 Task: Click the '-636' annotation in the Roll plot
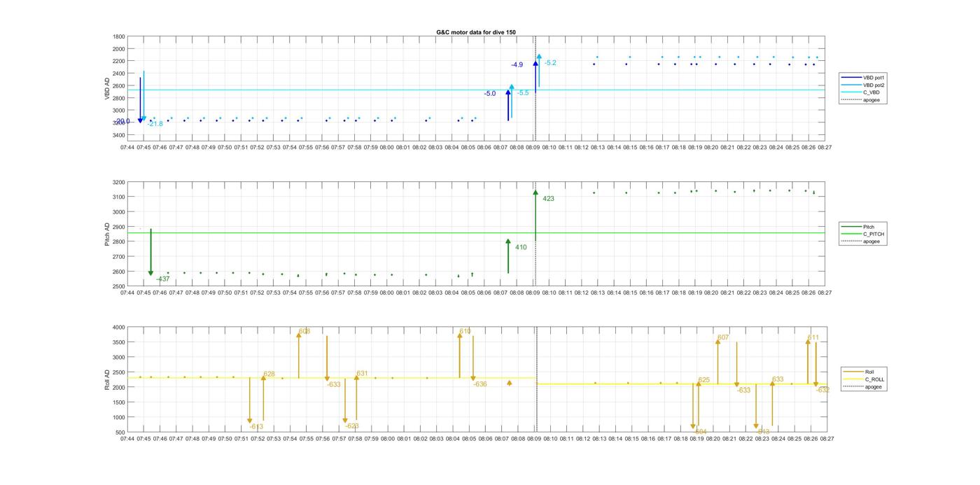point(479,384)
